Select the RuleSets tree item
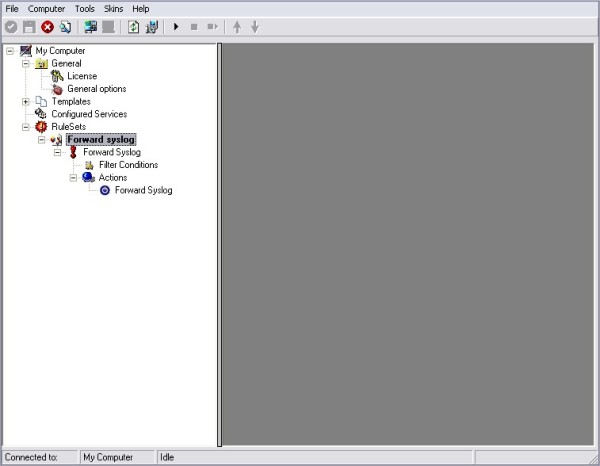This screenshot has height=466, width=600. [x=68, y=127]
